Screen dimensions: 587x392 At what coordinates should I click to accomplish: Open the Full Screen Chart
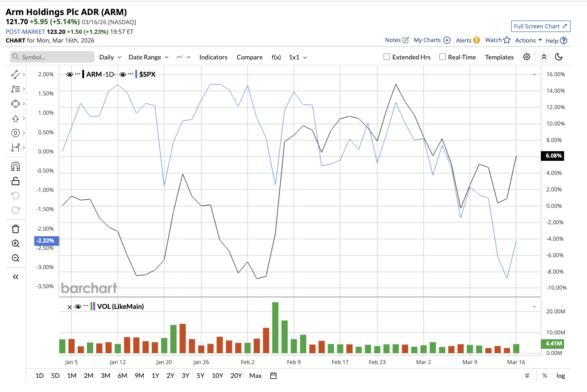click(x=541, y=26)
